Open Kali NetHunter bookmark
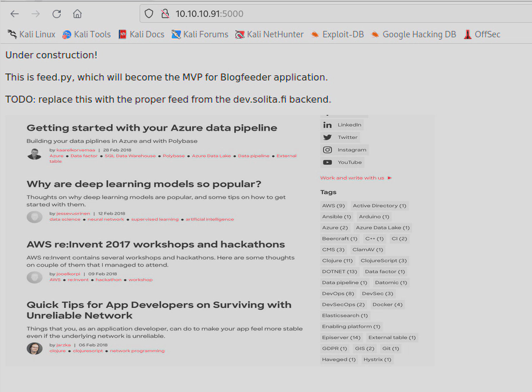The image size is (532, 392). tap(269, 34)
